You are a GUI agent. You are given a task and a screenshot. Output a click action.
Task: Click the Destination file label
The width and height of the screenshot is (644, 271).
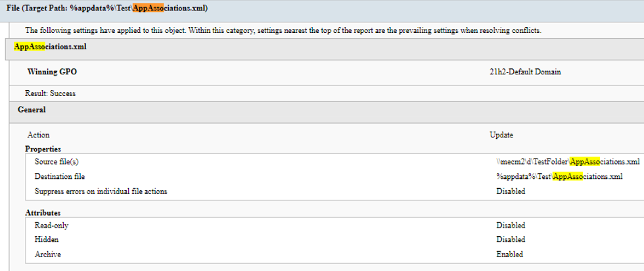point(60,176)
